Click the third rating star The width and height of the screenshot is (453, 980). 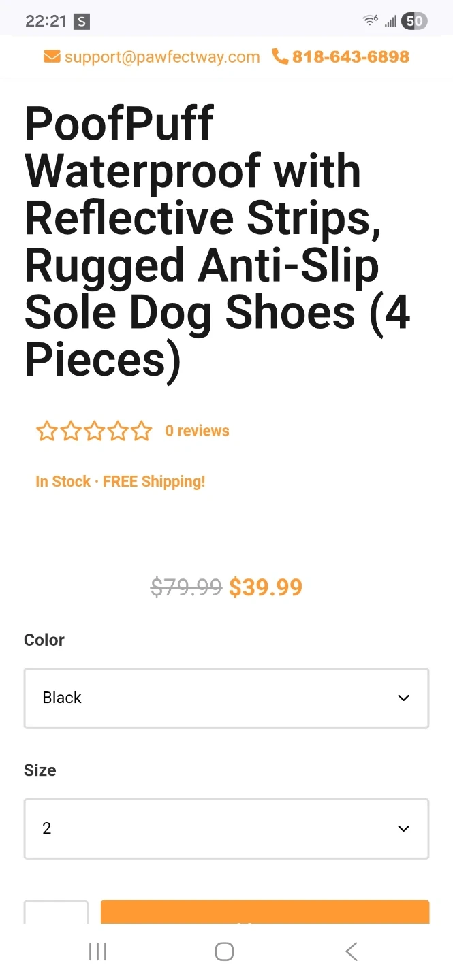click(x=94, y=431)
